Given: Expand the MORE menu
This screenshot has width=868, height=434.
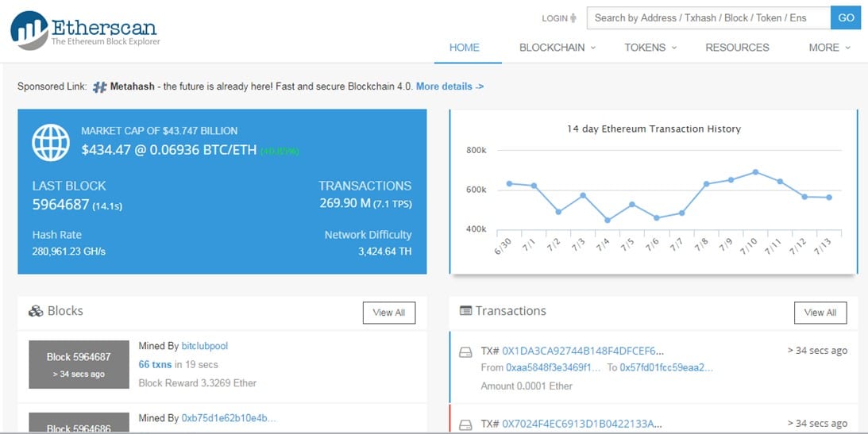Looking at the screenshot, I should pos(829,48).
